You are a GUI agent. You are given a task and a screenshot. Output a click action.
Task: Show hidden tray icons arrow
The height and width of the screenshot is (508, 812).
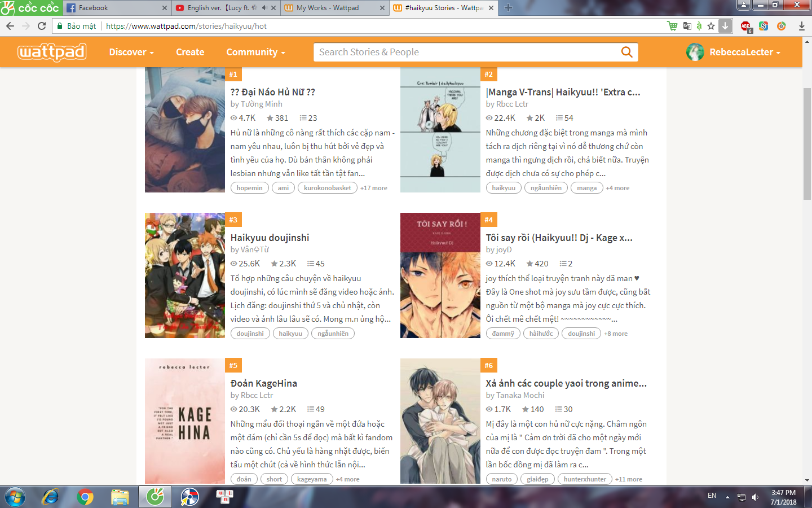[x=727, y=497]
